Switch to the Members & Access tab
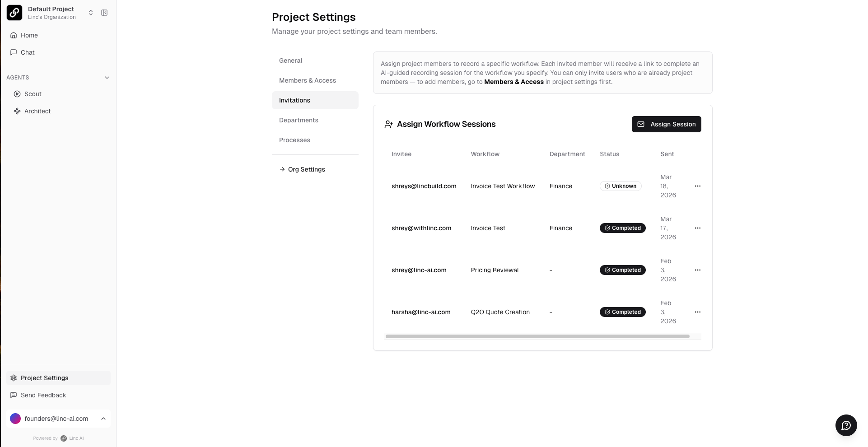This screenshot has width=868, height=447. [x=307, y=80]
